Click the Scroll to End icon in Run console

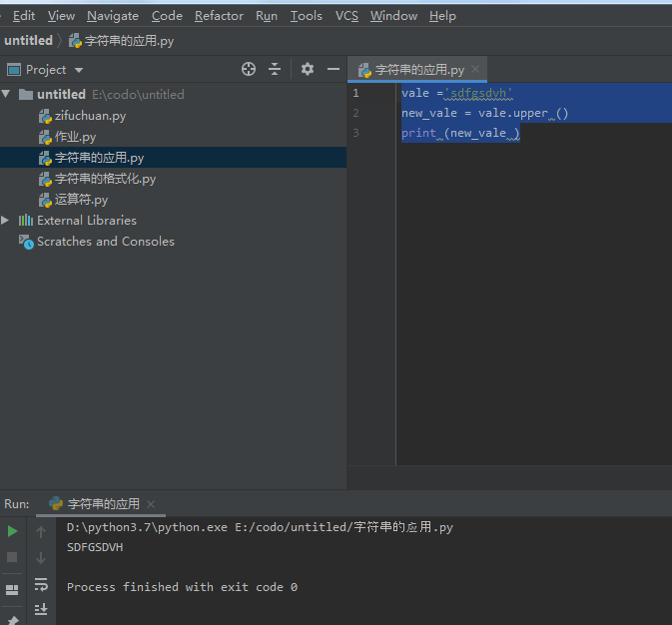41,609
